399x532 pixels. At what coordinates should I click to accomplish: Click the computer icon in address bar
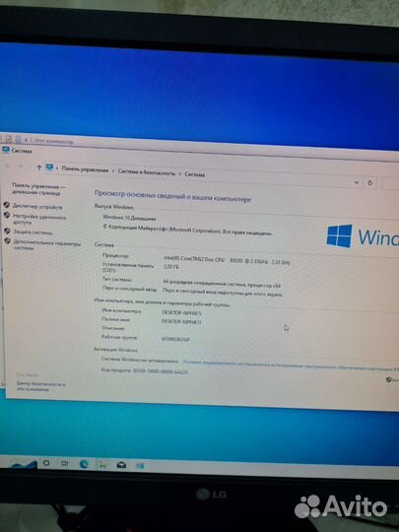tap(50, 167)
